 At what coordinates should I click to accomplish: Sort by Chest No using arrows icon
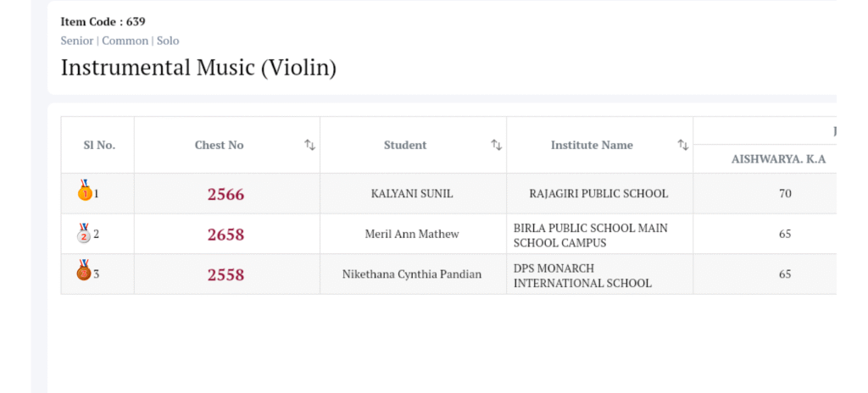(x=309, y=145)
